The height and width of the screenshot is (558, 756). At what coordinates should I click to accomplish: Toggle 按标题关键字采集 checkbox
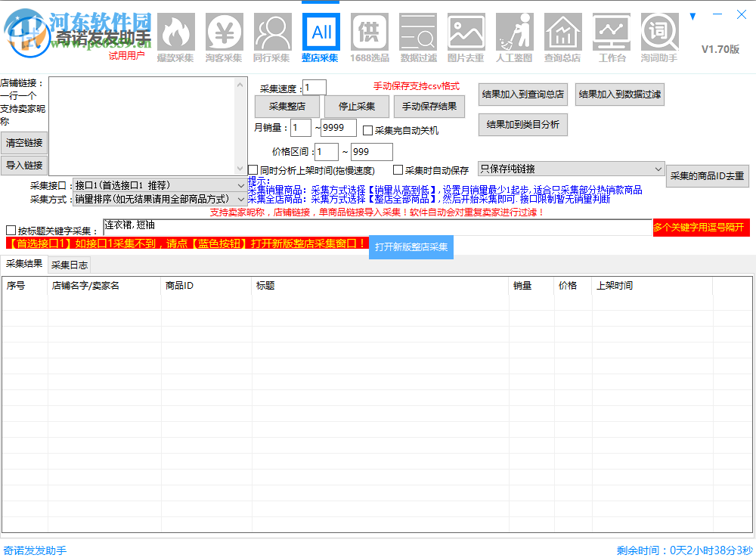pos(11,231)
